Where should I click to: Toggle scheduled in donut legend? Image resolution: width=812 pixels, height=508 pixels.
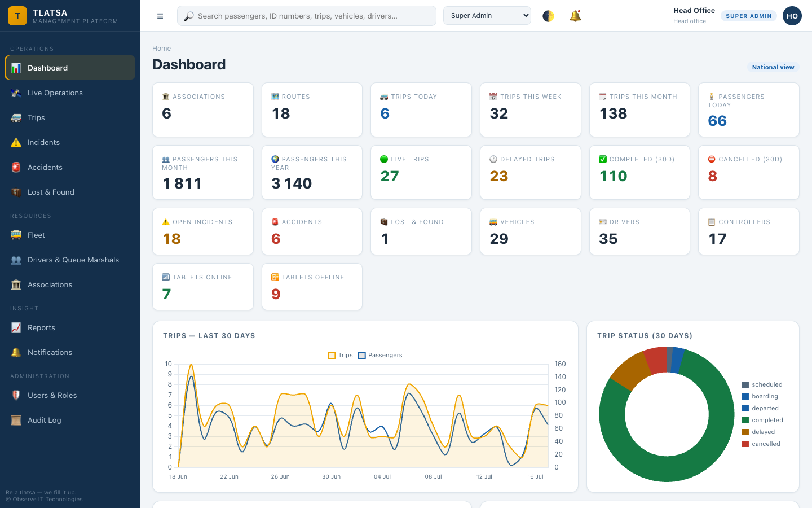coord(762,384)
